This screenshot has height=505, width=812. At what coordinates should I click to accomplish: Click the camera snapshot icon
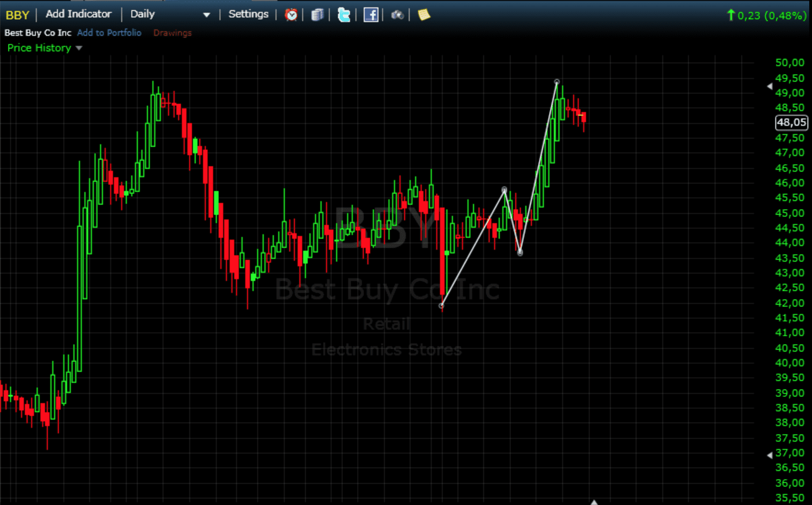397,15
